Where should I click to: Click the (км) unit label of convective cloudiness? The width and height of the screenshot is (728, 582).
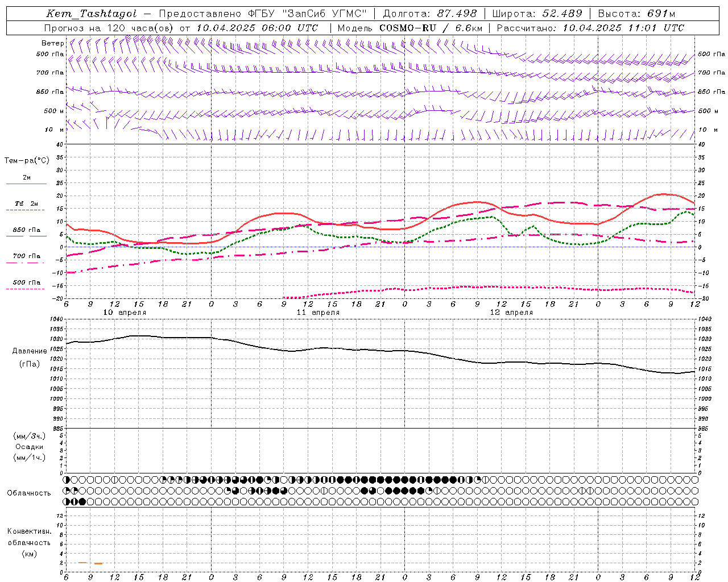tap(30, 554)
